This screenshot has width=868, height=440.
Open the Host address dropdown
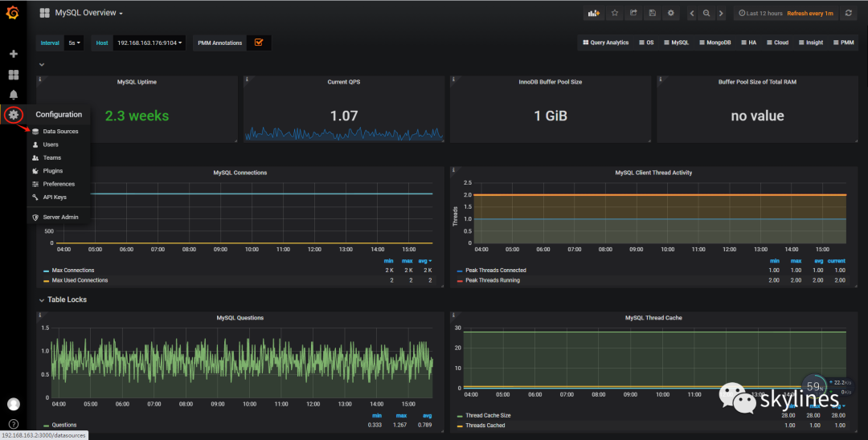[x=149, y=43]
